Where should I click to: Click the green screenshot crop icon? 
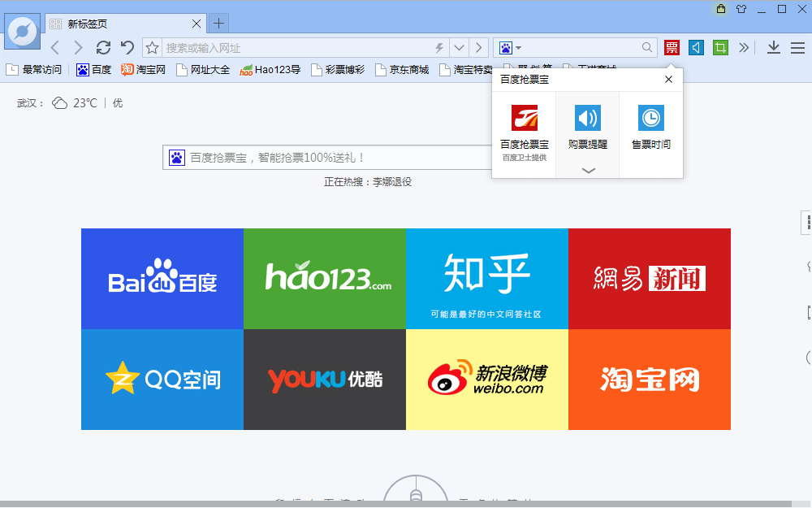click(720, 48)
